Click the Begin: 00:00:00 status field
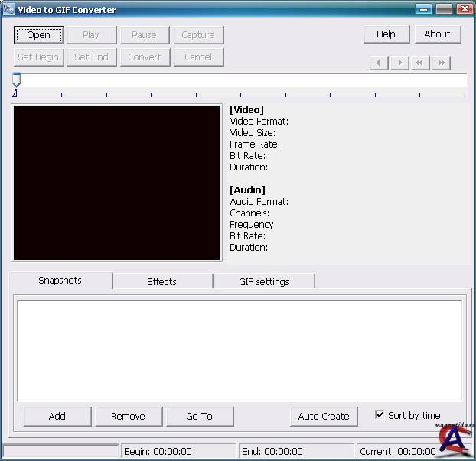476x461 pixels. pyautogui.click(x=178, y=451)
